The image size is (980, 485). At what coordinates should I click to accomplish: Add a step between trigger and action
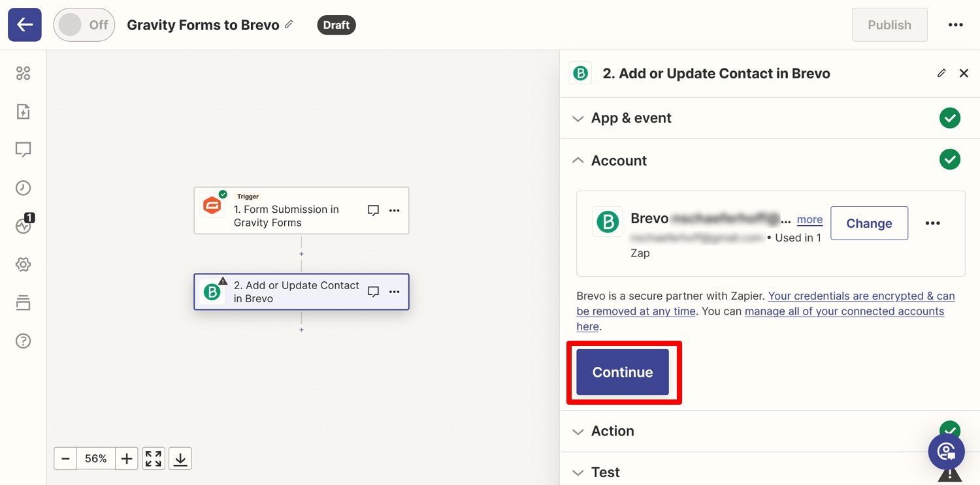click(301, 253)
